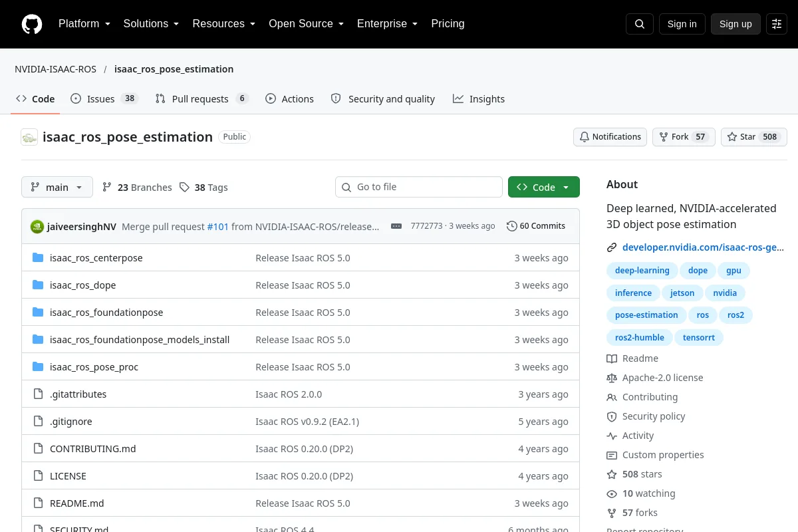798x532 pixels.
Task: Click jaiveersinghNV author name
Action: coord(82,226)
